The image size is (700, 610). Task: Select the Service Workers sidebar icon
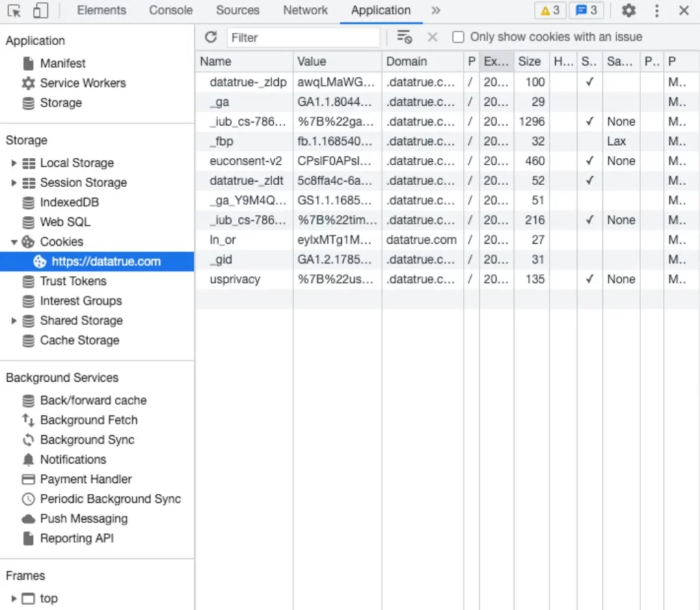pyautogui.click(x=28, y=83)
